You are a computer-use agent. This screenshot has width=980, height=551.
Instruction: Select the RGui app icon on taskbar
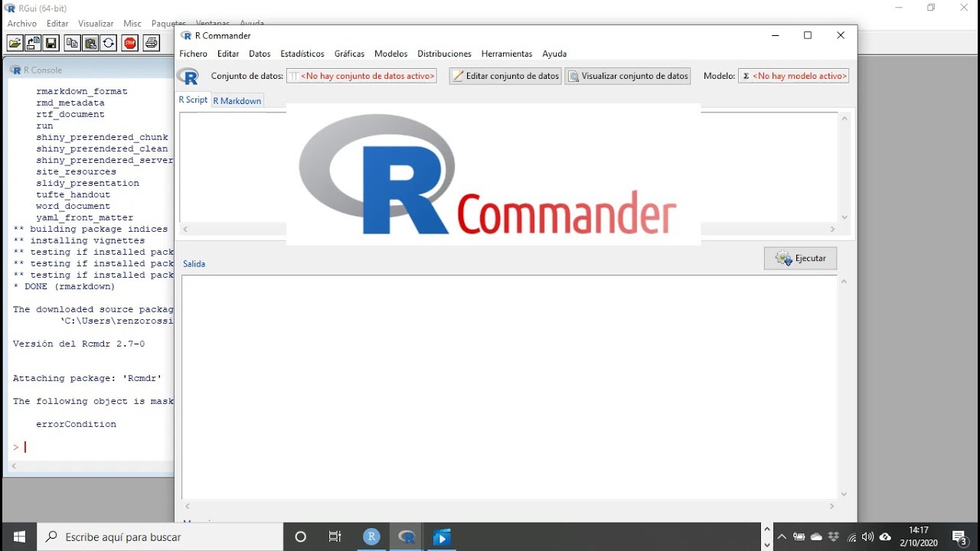(x=371, y=536)
